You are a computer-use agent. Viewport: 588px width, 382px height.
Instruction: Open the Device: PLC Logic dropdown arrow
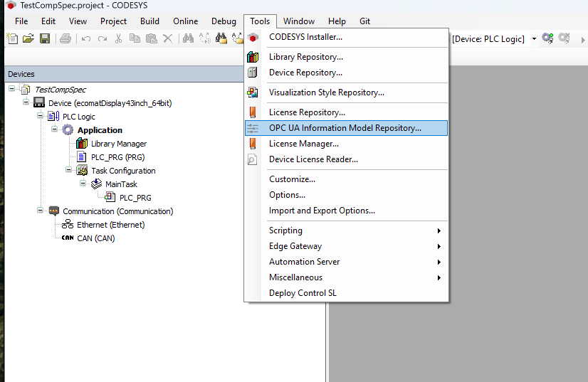[x=534, y=38]
